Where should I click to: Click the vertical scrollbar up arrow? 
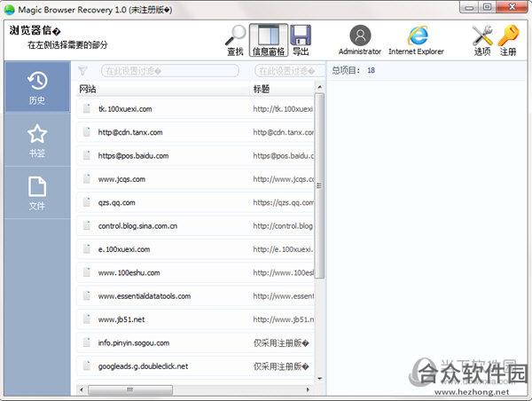[319, 87]
